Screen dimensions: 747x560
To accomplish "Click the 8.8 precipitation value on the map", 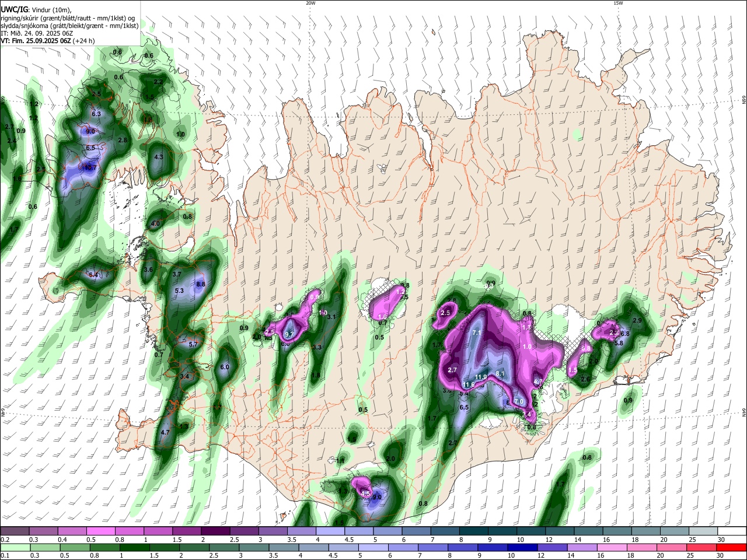I will click(x=201, y=284).
